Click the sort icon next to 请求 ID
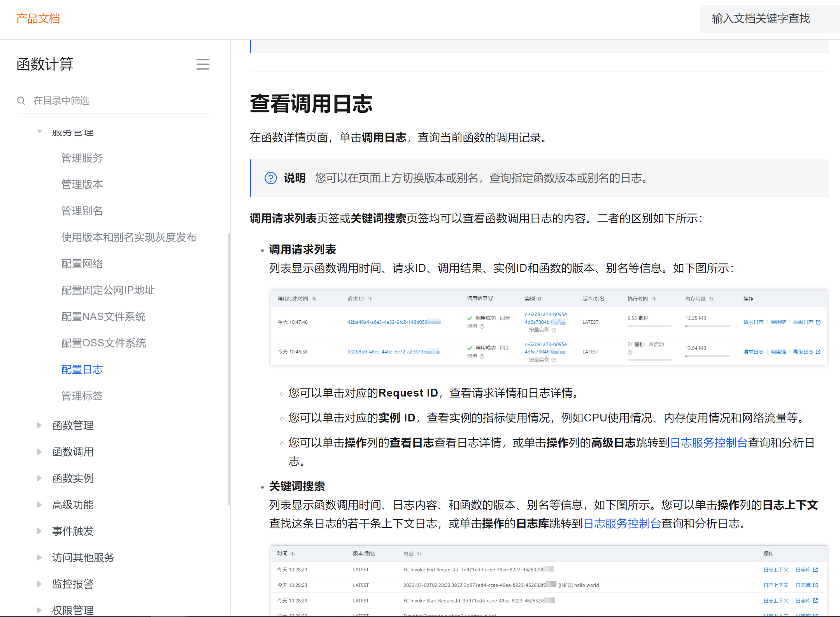This screenshot has width=840, height=617. (370, 299)
